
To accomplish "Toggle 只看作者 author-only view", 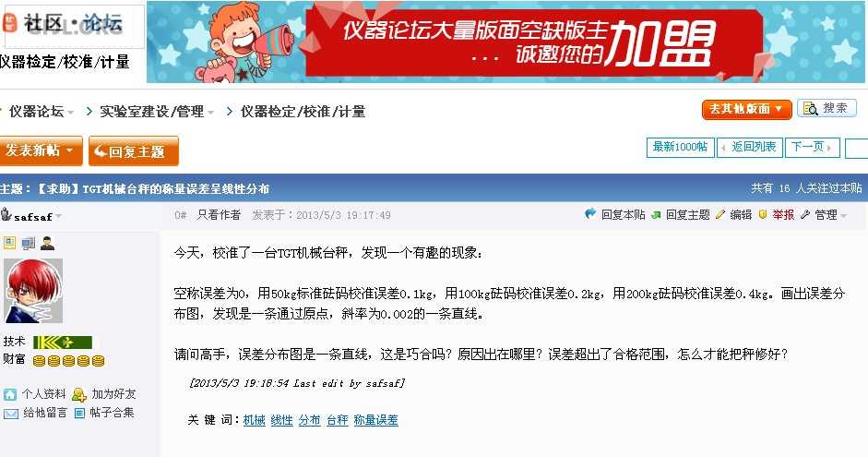I will click(x=219, y=215).
